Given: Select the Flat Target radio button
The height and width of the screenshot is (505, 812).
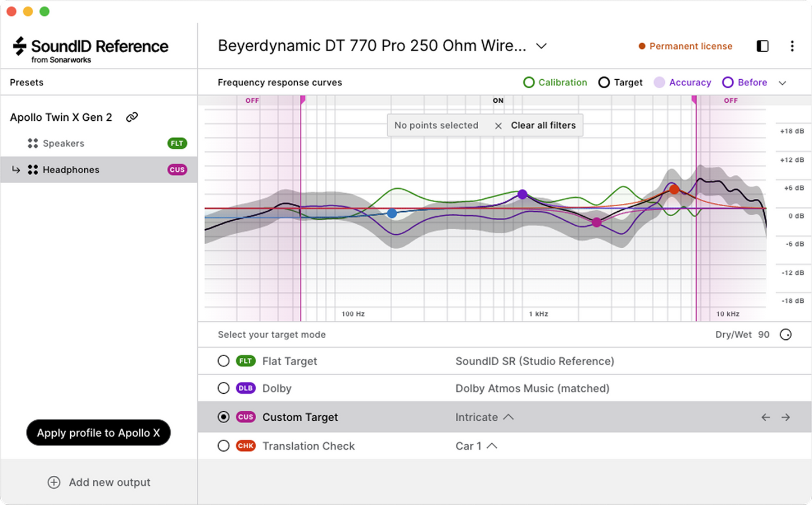Looking at the screenshot, I should tap(224, 361).
